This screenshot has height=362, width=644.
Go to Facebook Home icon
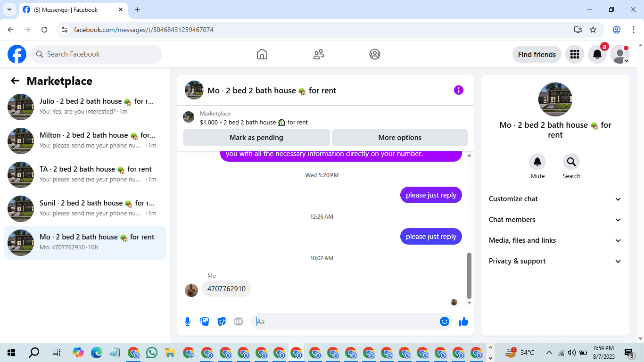click(262, 54)
